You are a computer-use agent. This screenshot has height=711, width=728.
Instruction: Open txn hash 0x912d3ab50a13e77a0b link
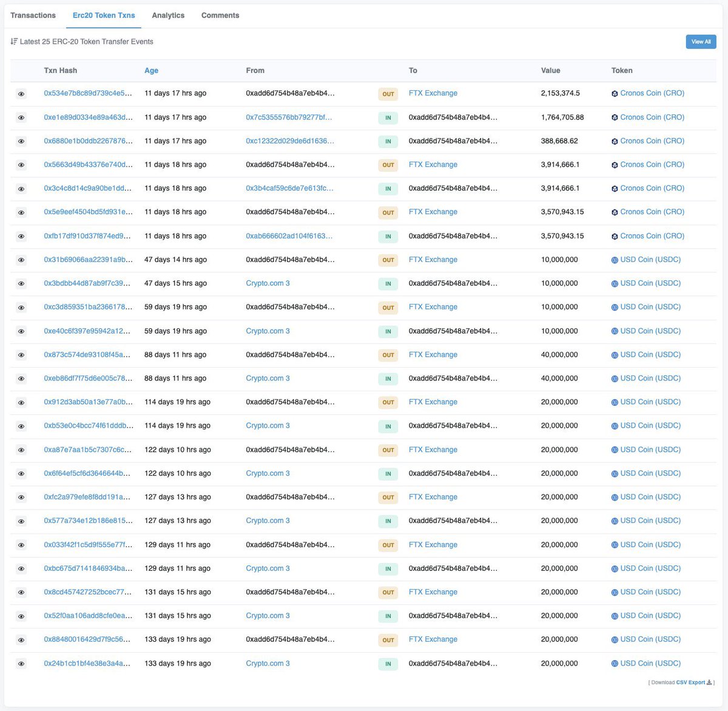88,402
